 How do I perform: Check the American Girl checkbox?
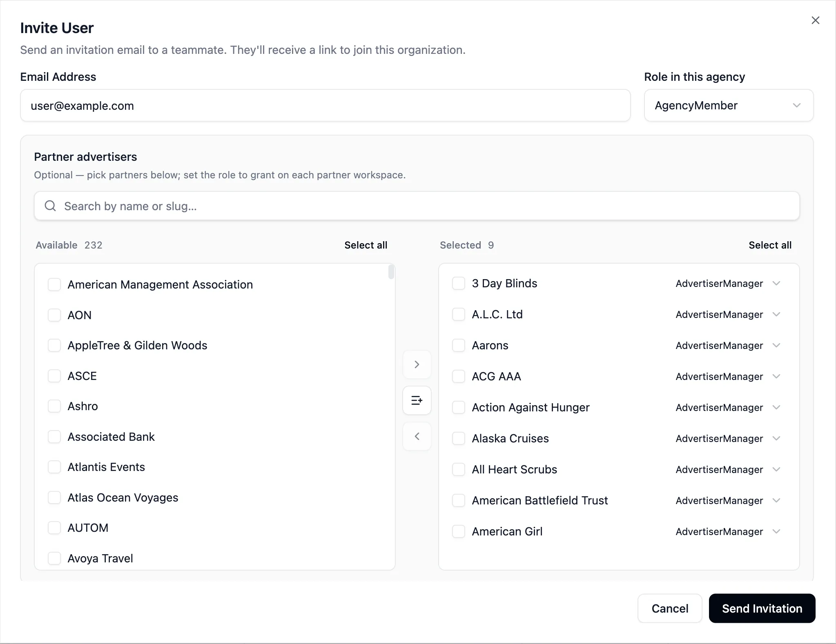[x=459, y=531]
